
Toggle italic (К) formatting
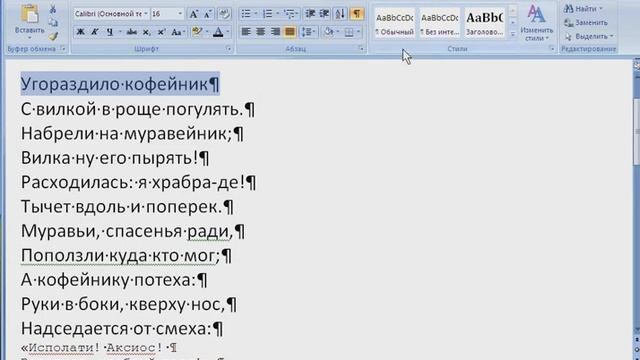pyautogui.click(x=95, y=32)
